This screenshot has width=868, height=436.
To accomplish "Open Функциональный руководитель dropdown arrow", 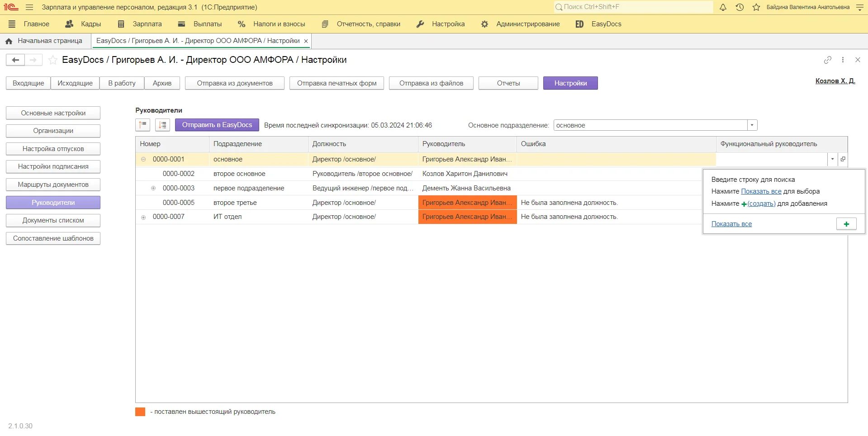I will (832, 159).
